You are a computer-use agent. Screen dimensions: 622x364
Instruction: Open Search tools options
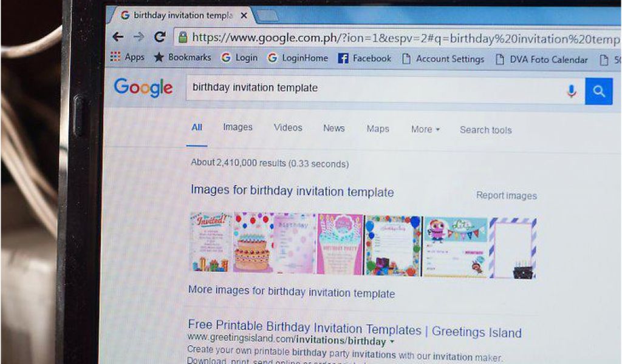485,130
